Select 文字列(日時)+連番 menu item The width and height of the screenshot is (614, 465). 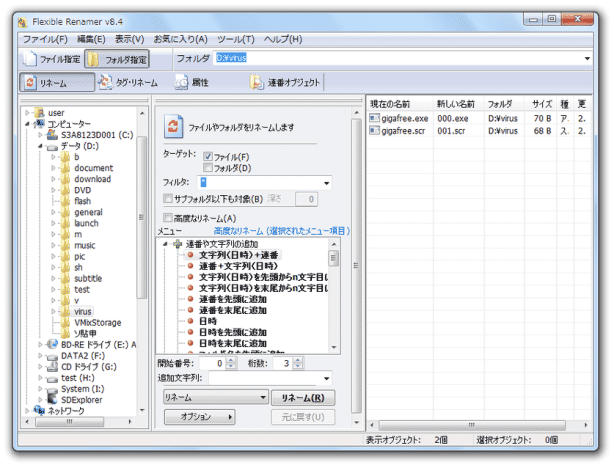tap(238, 255)
